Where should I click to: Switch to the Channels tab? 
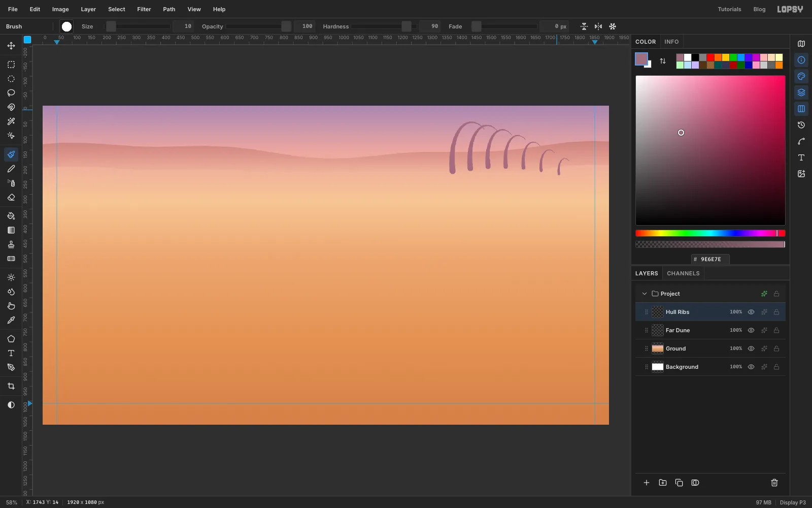point(683,273)
